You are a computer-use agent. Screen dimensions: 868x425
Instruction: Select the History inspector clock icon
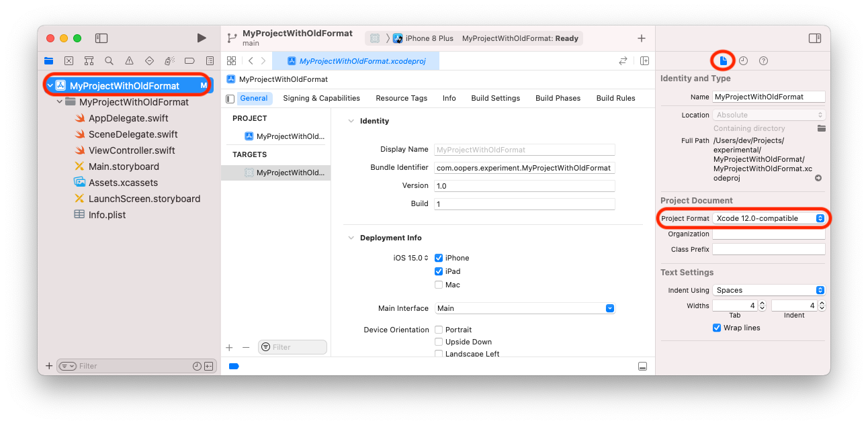pos(744,60)
